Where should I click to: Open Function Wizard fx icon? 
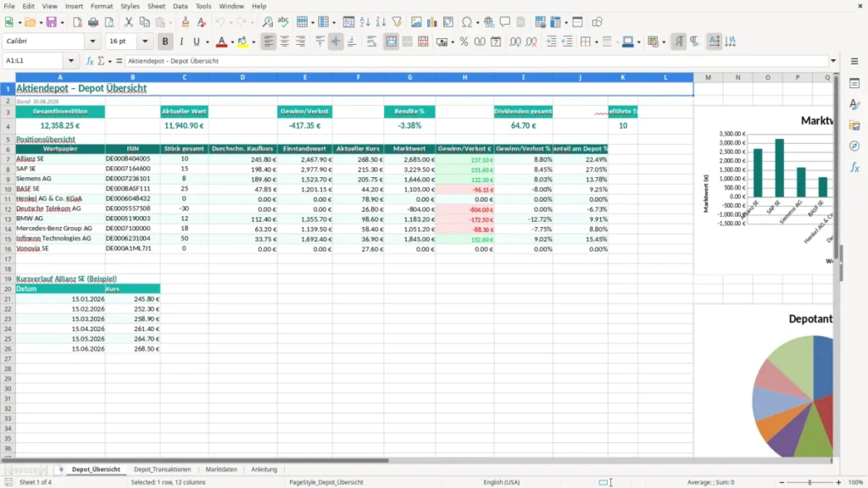[x=90, y=61]
